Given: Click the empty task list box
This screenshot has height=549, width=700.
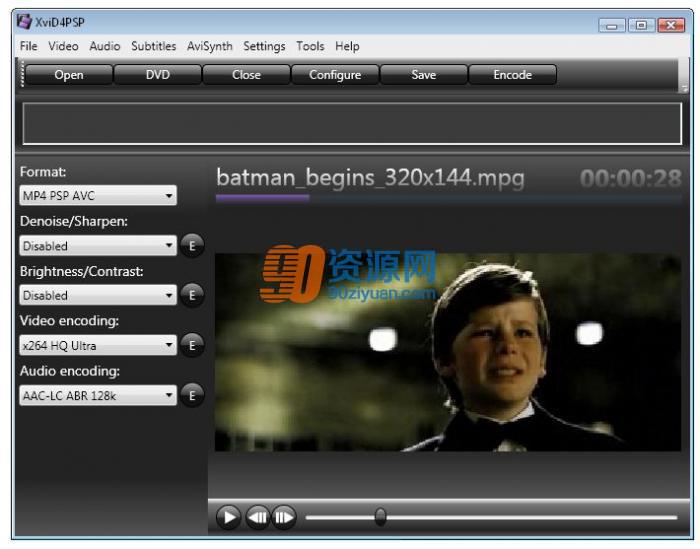Looking at the screenshot, I should [x=352, y=124].
